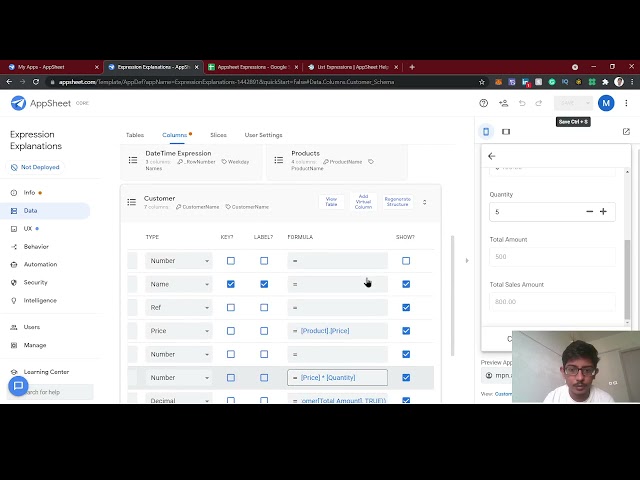Switch to the Slices tab
The height and width of the screenshot is (480, 640).
(x=218, y=135)
